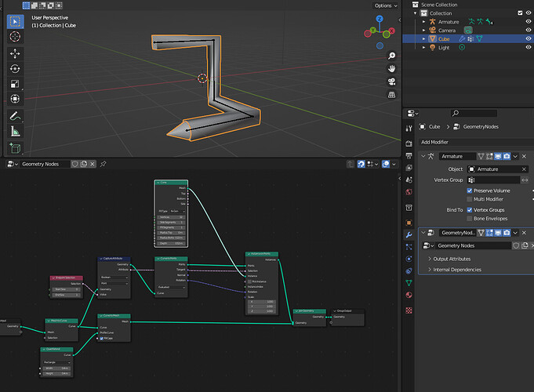Select the Measure tool
Screen dimensions: 534x392
click(15, 131)
